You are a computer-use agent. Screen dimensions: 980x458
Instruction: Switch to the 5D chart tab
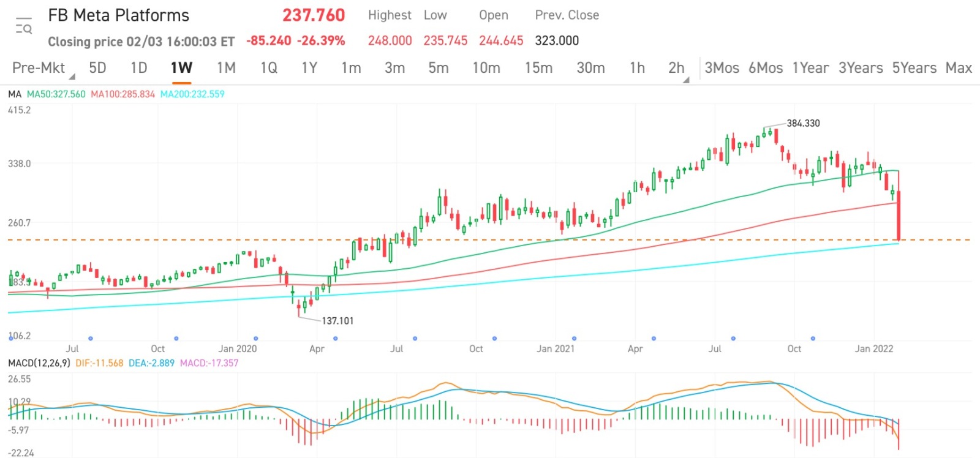[x=97, y=68]
